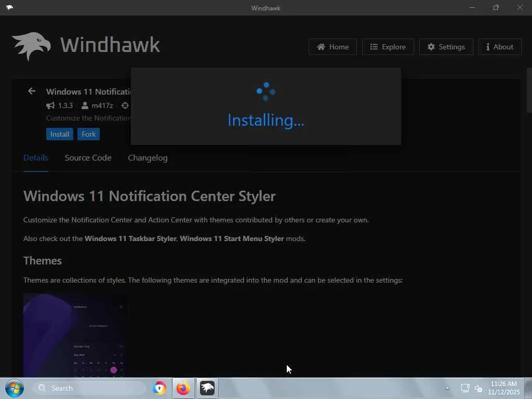The image size is (532, 399).
Task: Click the taskbar clock showing 11:26 AM
Action: click(x=504, y=388)
